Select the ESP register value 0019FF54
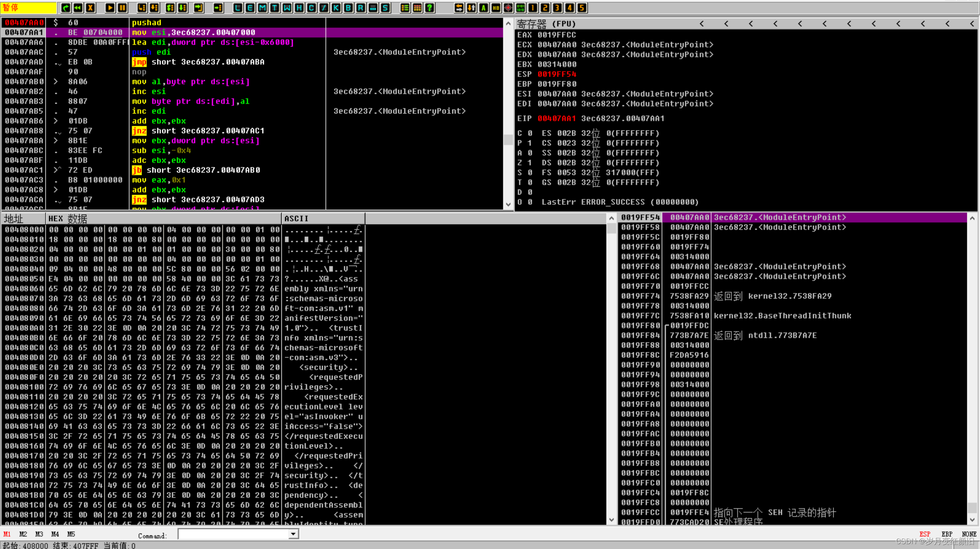The height and width of the screenshot is (549, 980). 556,74
